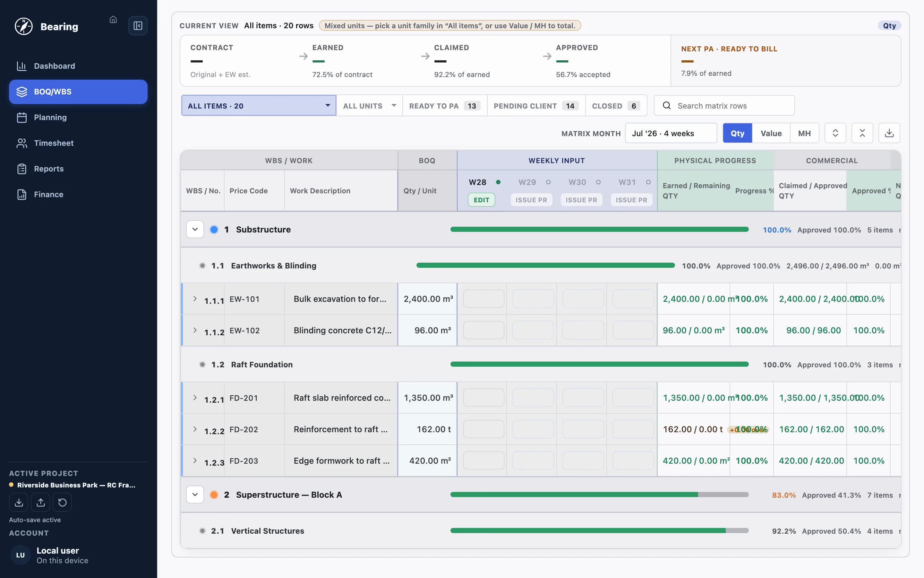Open the Matrix Month Jul '26 selector
The width and height of the screenshot is (924, 578).
click(x=671, y=133)
